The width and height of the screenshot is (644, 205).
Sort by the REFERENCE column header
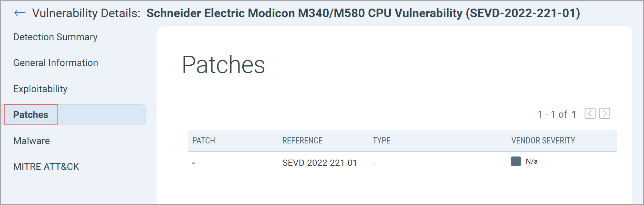tap(302, 141)
